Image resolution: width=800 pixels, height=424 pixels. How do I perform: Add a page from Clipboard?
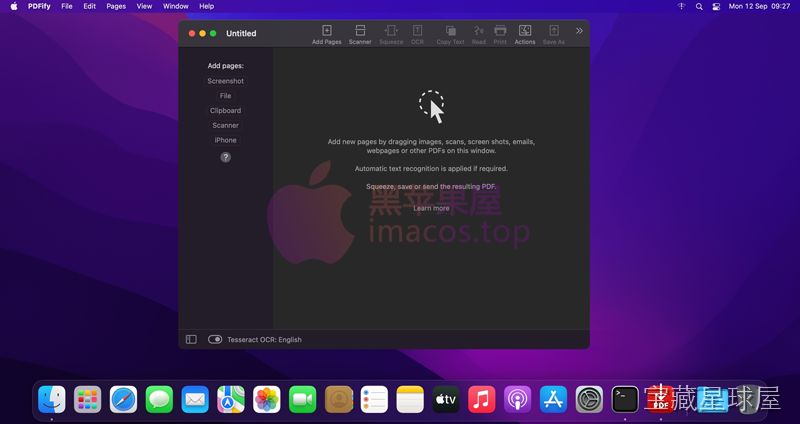pyautogui.click(x=226, y=111)
